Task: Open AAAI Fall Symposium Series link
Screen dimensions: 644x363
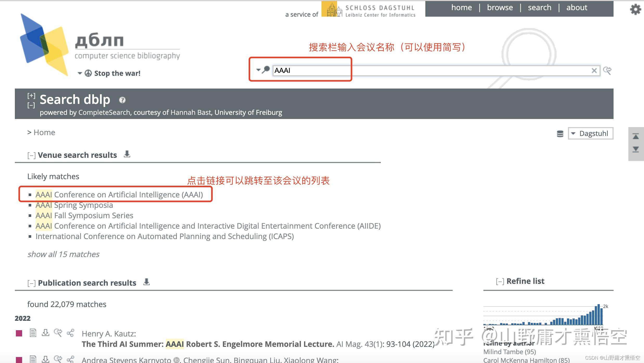Action: [84, 216]
